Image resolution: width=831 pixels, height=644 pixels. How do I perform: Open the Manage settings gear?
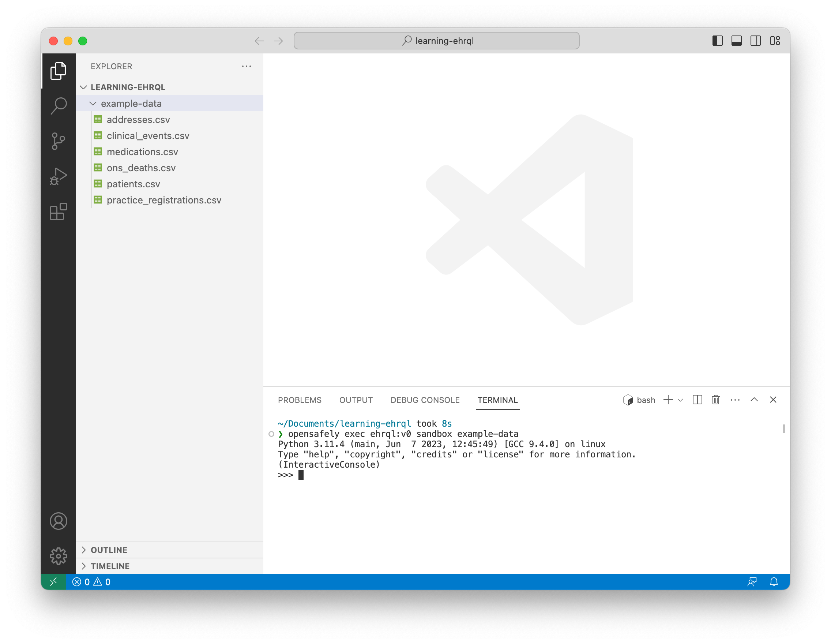pyautogui.click(x=58, y=556)
